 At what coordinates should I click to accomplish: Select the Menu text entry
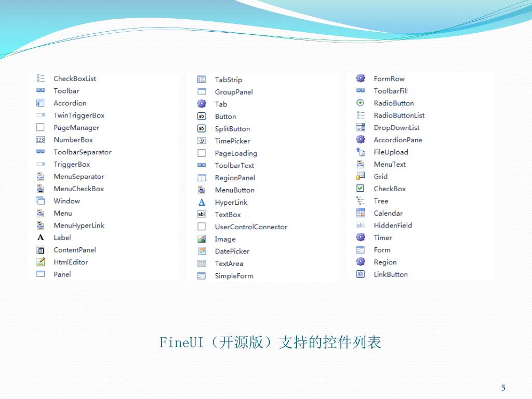(x=63, y=213)
